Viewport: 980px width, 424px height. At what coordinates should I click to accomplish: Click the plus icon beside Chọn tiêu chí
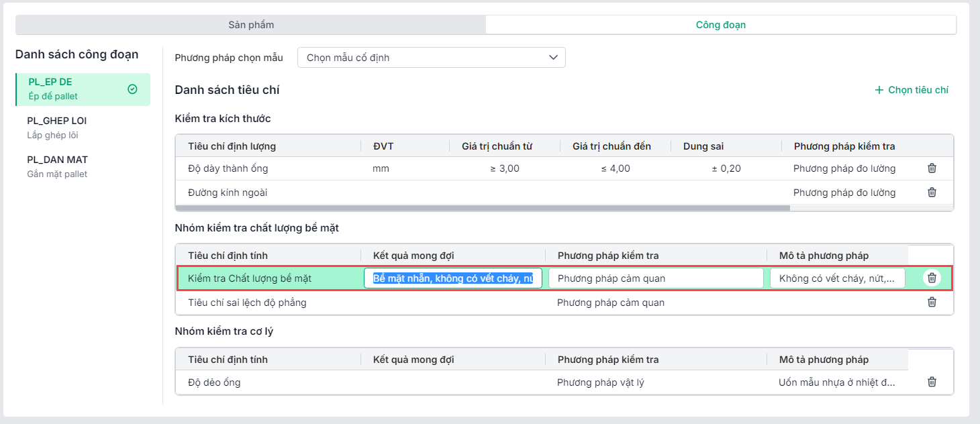coord(879,90)
